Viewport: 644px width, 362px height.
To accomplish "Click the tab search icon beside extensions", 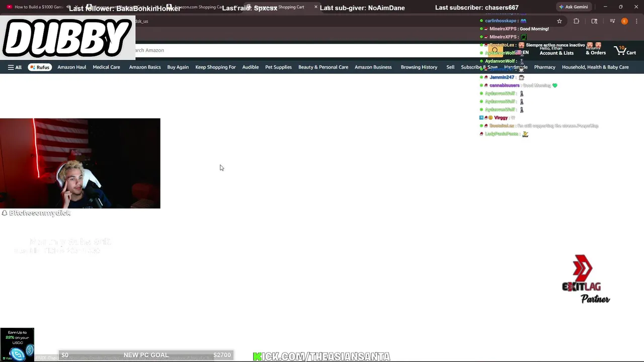I will 594,21.
